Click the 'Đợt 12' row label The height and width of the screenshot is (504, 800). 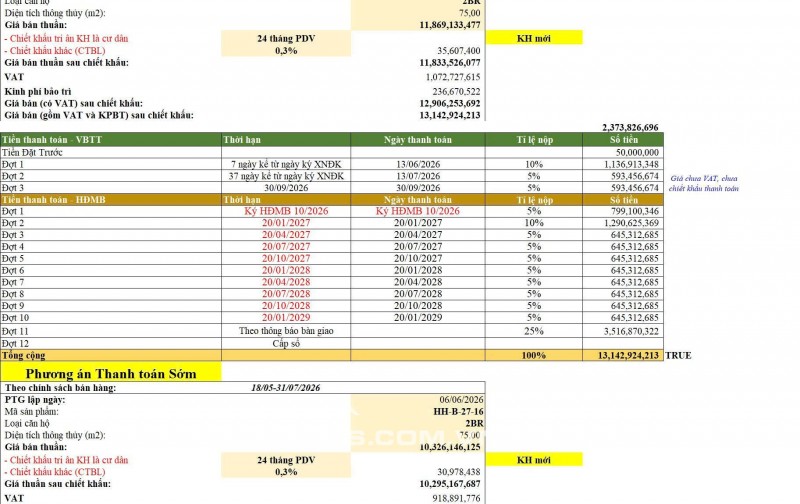15,344
